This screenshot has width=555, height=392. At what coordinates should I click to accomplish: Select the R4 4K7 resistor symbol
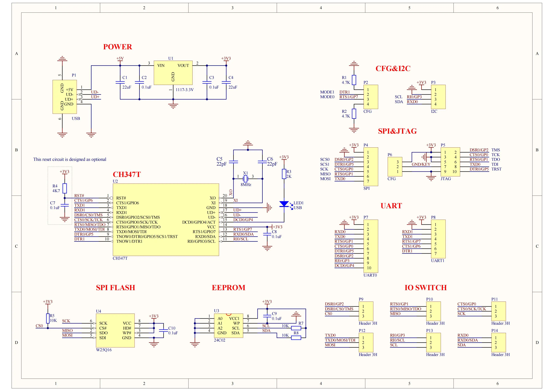65,188
